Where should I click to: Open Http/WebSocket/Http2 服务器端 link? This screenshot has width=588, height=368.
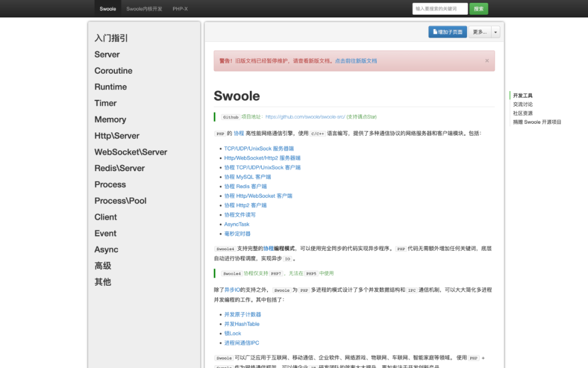coord(262,158)
